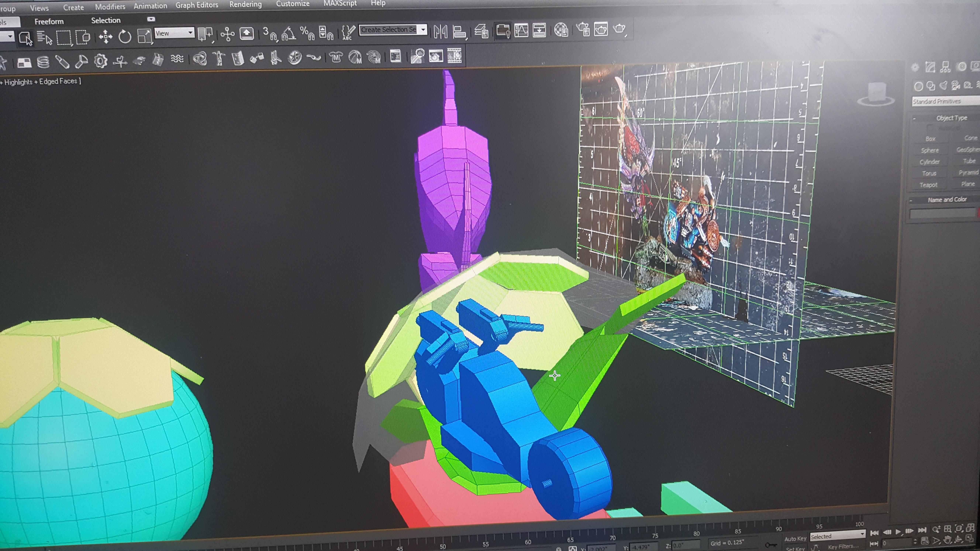Screen dimensions: 980x551
Task: Open the Modifiers menu
Action: (110, 6)
